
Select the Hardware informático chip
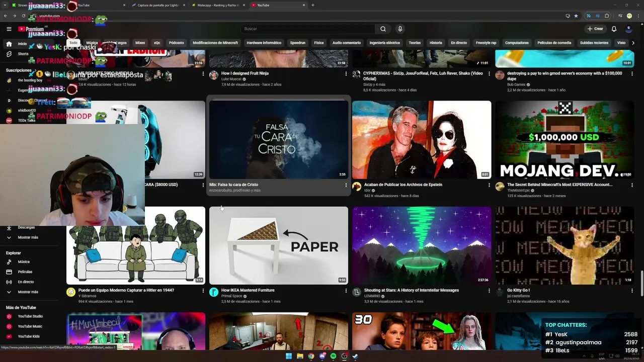(264, 43)
